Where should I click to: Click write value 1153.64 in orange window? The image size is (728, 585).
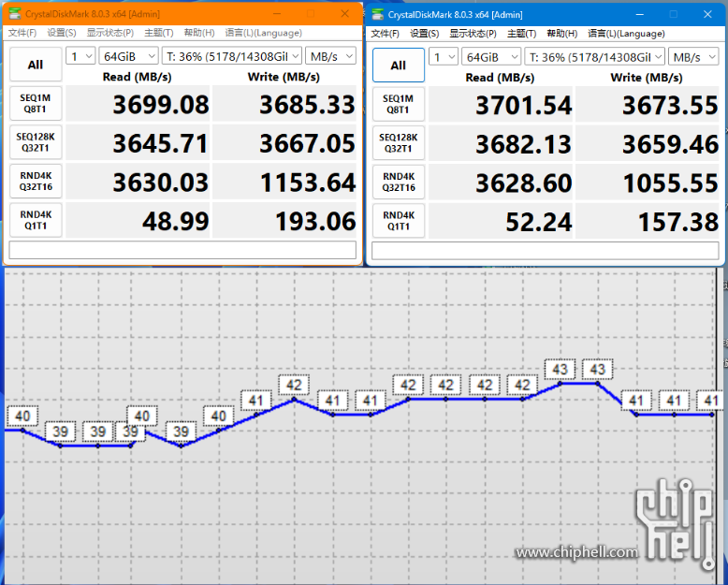tap(284, 182)
